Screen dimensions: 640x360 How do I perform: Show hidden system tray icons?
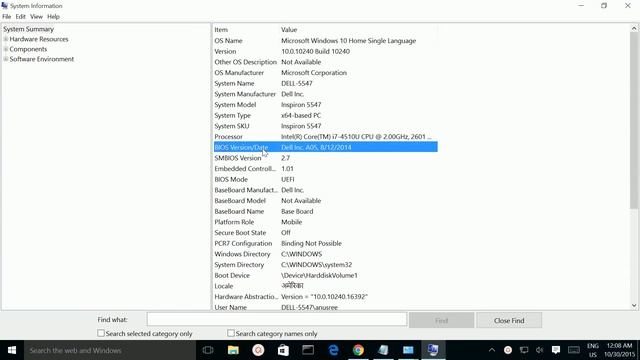point(492,350)
